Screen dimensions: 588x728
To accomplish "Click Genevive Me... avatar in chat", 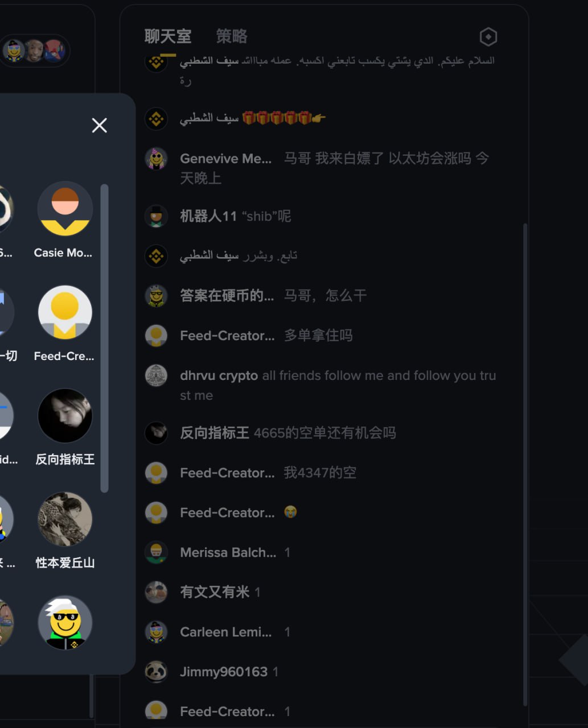I will coord(156,159).
